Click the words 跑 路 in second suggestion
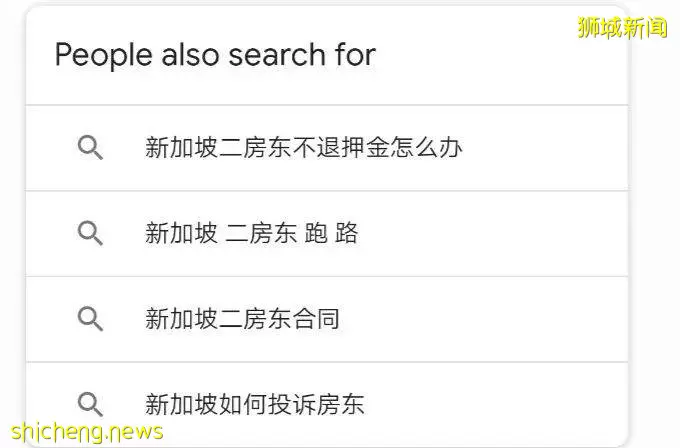Image resolution: width=680 pixels, height=448 pixels. [x=331, y=233]
